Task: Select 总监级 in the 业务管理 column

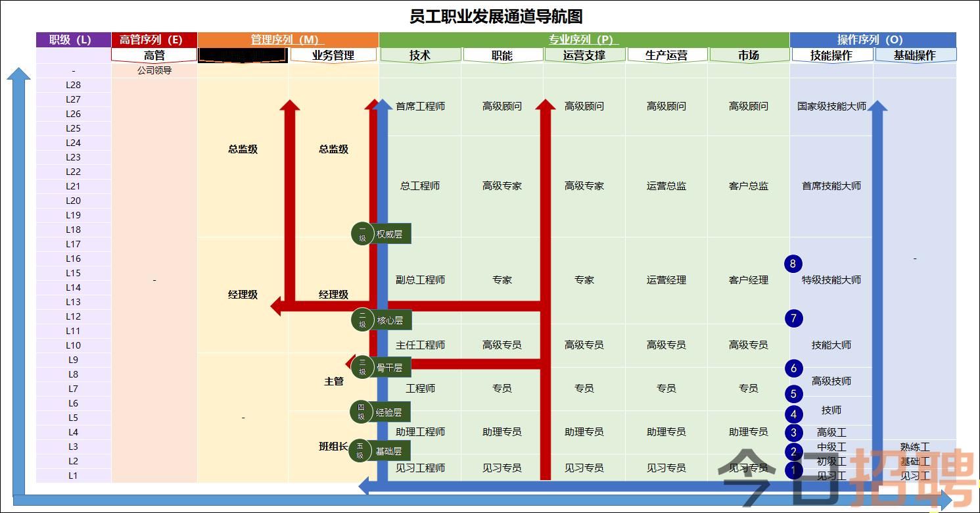Action: 333,149
